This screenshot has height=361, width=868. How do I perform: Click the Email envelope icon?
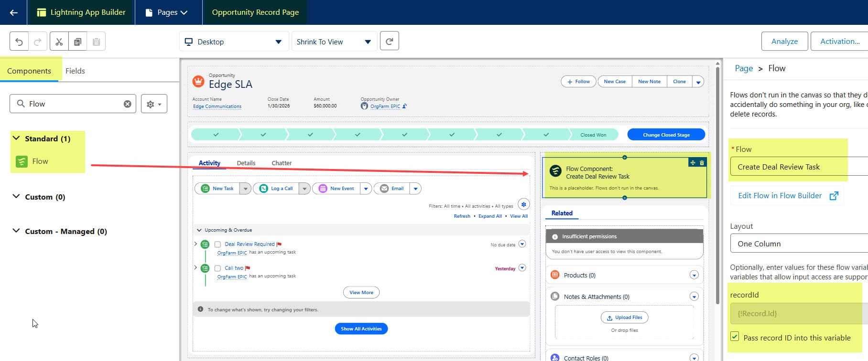click(384, 188)
